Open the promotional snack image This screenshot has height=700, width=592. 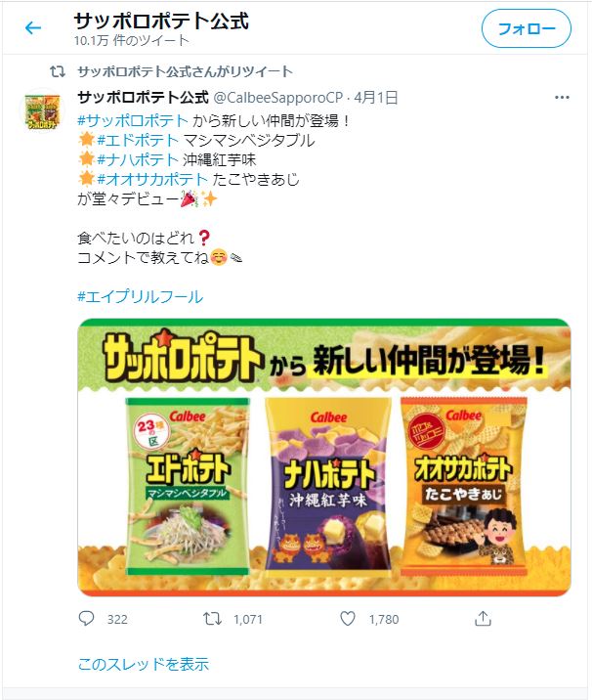[324, 458]
